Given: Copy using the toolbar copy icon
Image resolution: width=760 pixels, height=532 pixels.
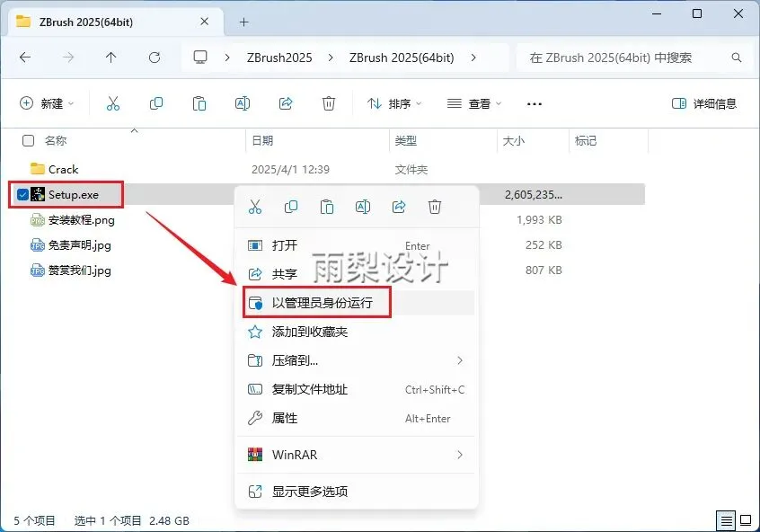Looking at the screenshot, I should coord(156,103).
